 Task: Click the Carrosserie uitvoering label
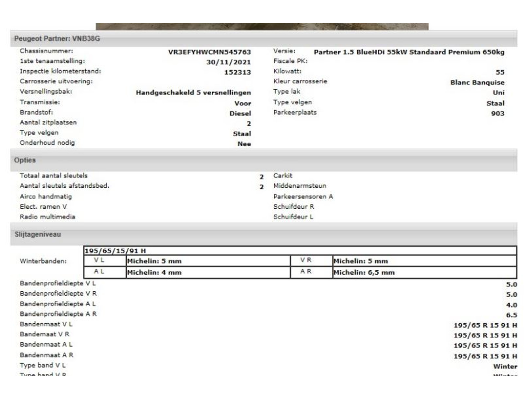click(56, 81)
